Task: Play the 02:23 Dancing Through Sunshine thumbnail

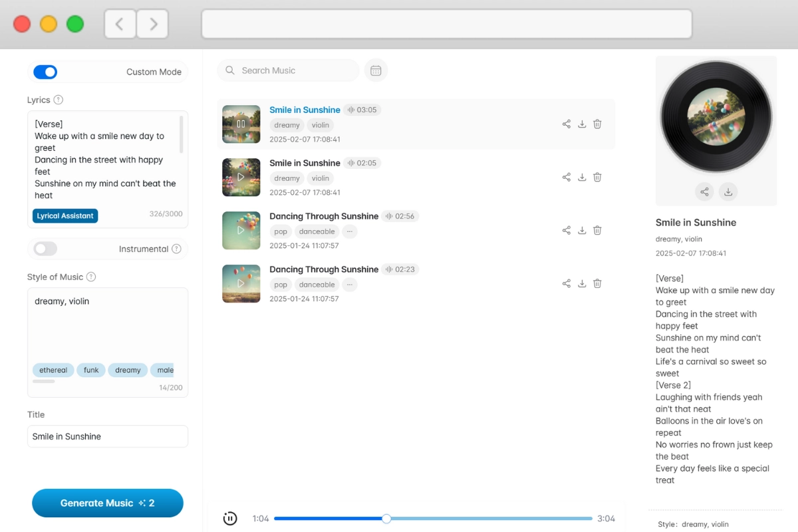Action: point(241,284)
